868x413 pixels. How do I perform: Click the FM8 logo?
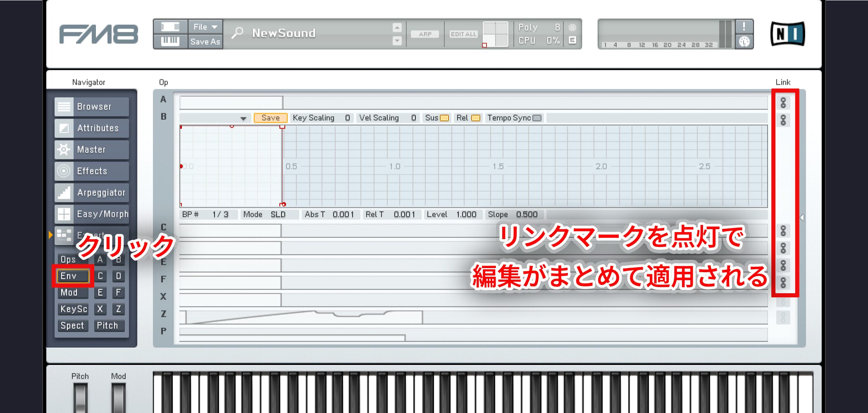(98, 34)
